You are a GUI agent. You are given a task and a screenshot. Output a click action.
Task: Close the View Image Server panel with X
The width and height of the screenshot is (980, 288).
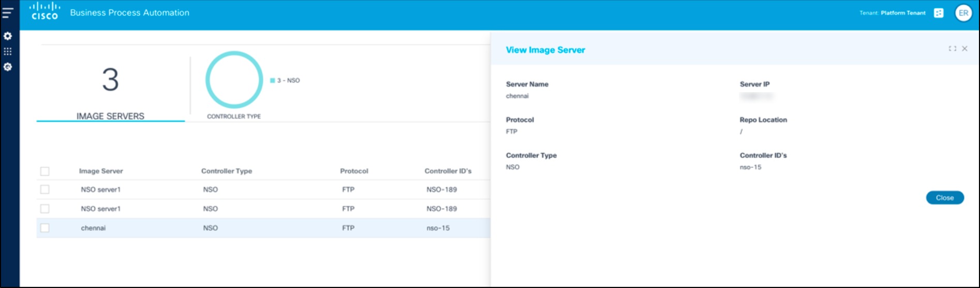click(964, 49)
